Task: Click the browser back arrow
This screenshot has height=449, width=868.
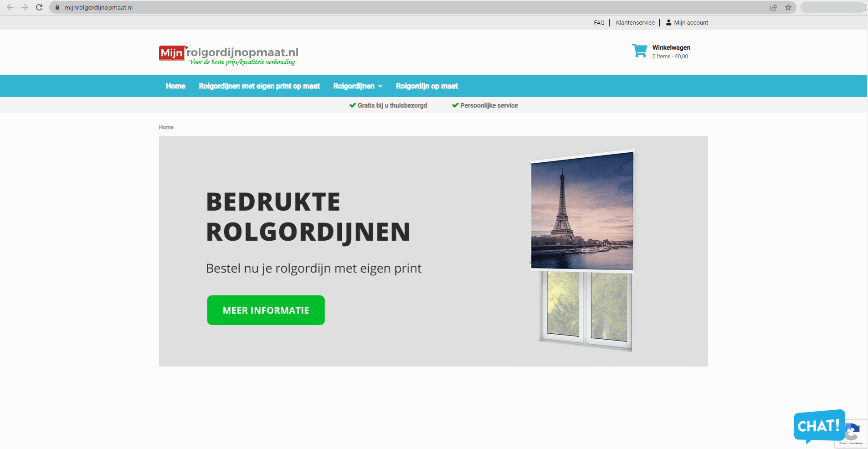Action: click(x=10, y=7)
